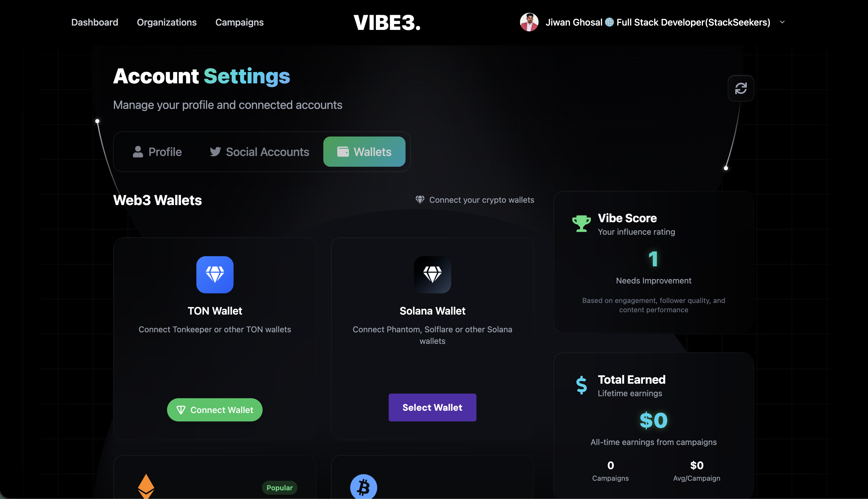The width and height of the screenshot is (868, 499).
Task: Click the Total Earned dollar icon
Action: (581, 385)
